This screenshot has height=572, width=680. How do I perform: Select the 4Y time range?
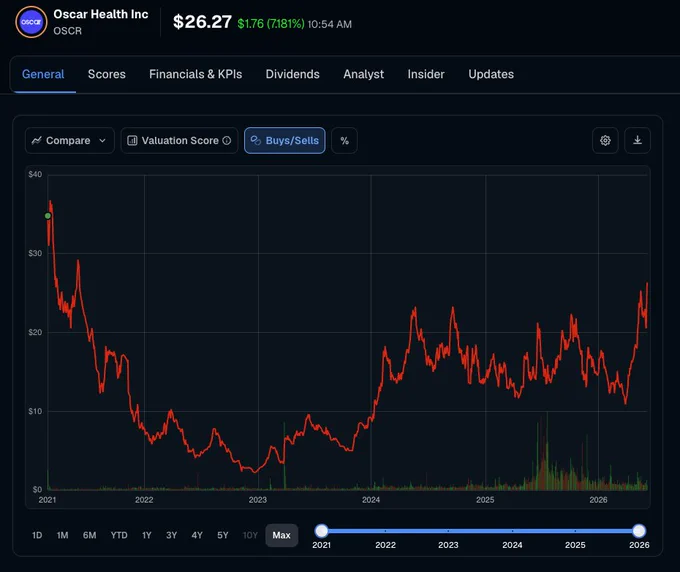pyautogui.click(x=197, y=535)
